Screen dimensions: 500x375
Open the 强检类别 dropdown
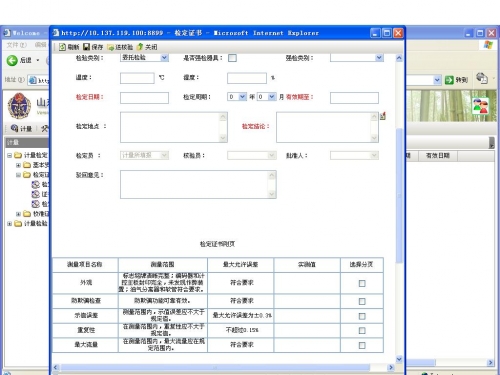(x=379, y=58)
